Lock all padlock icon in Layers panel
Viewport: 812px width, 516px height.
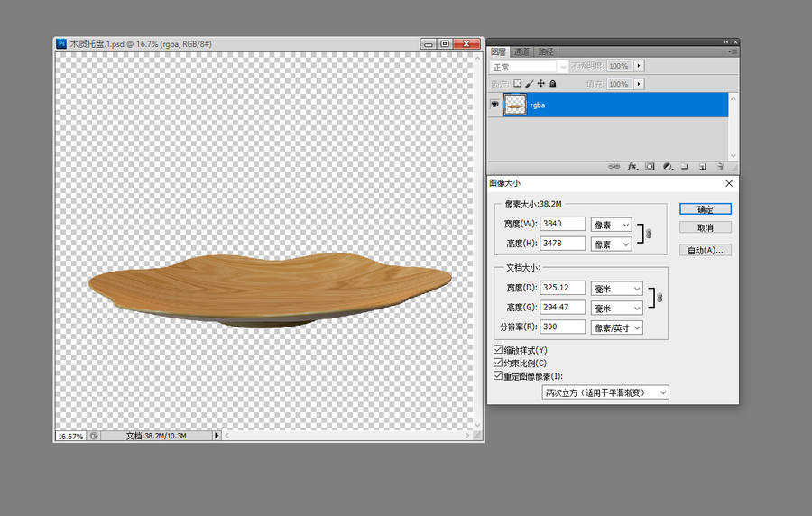coord(552,83)
